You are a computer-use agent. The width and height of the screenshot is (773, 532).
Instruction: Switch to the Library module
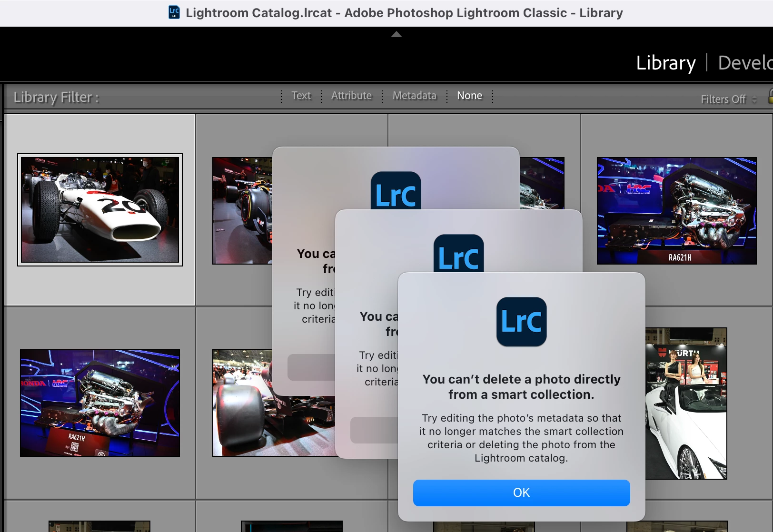tap(666, 63)
